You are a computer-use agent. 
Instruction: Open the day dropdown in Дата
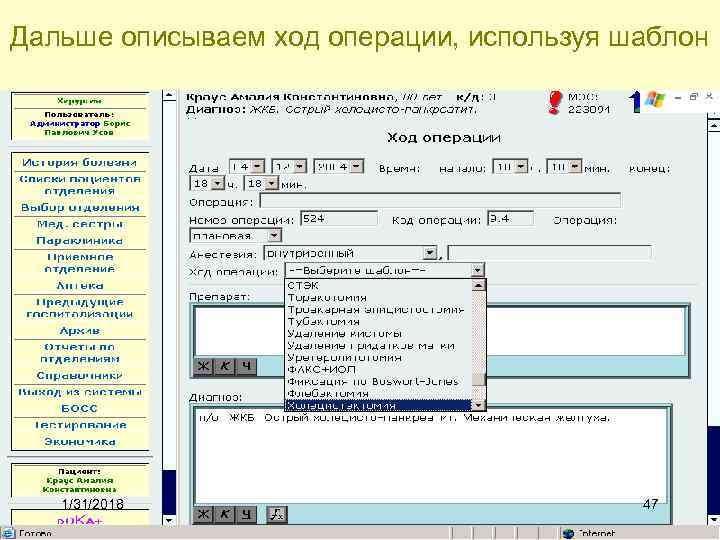click(259, 166)
